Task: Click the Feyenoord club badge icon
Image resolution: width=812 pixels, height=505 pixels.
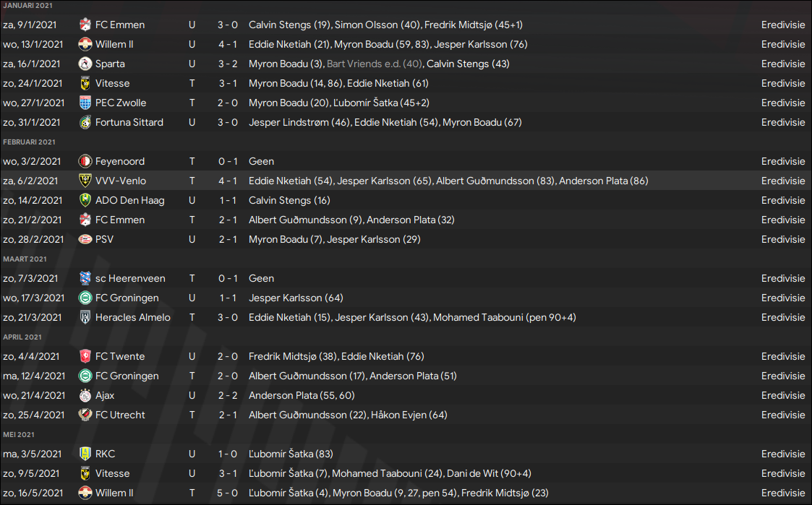Action: [85, 161]
